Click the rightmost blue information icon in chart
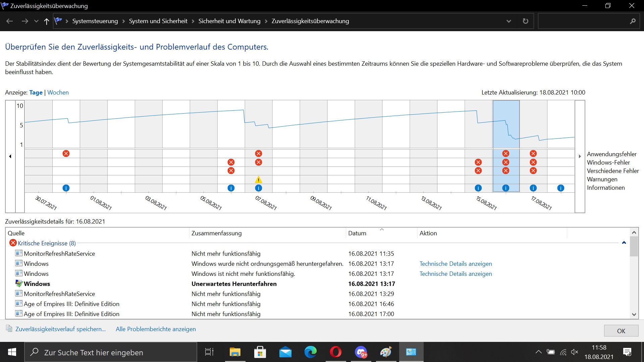Screen dimensions: 644x362 point(560,188)
